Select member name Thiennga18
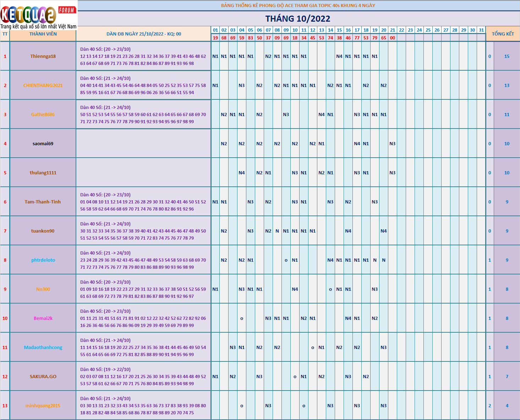Screen dimensions: 520x420 43,56
